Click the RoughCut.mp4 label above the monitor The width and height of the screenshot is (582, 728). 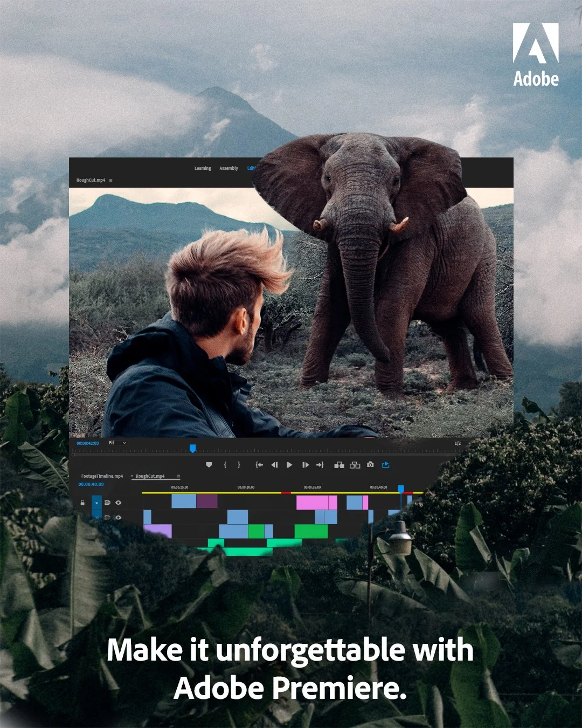91,180
